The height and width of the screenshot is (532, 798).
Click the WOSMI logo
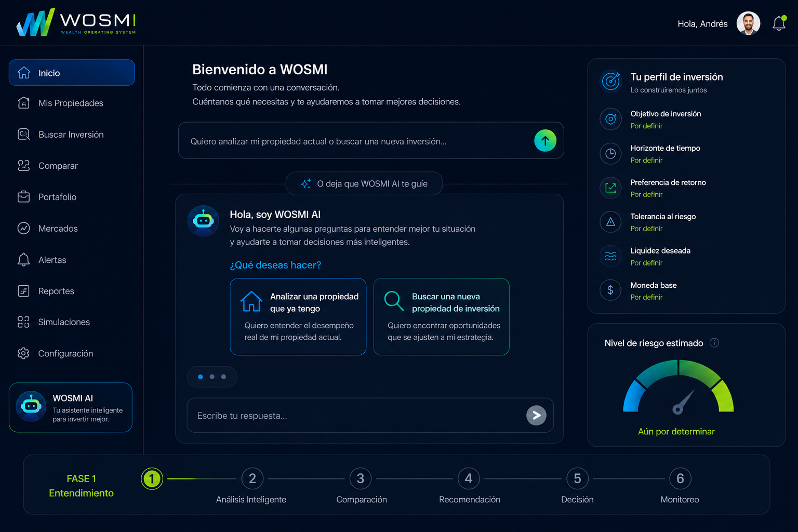coord(76,22)
